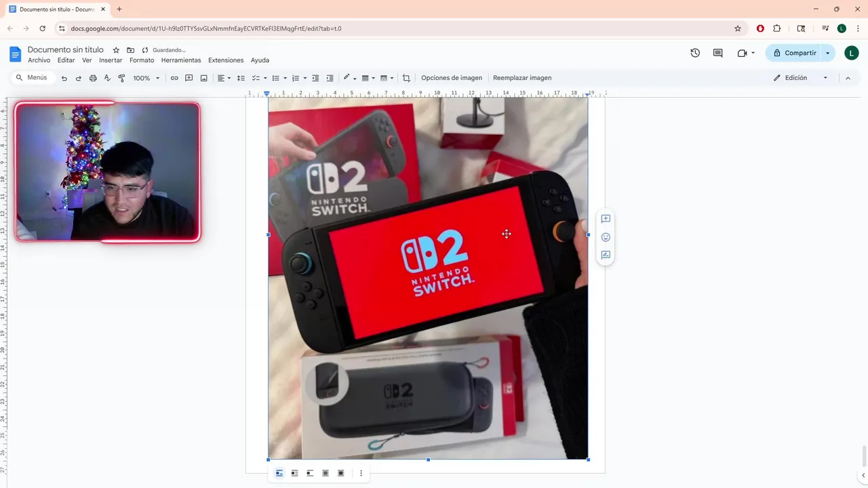Click the document title Documento sin título
868x488 pixels.
[66, 50]
